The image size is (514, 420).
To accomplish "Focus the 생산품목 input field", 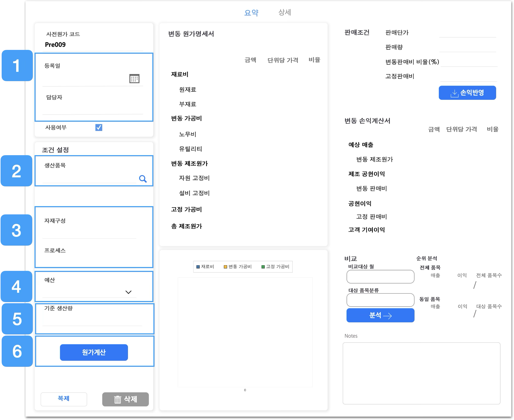I will 90,178.
